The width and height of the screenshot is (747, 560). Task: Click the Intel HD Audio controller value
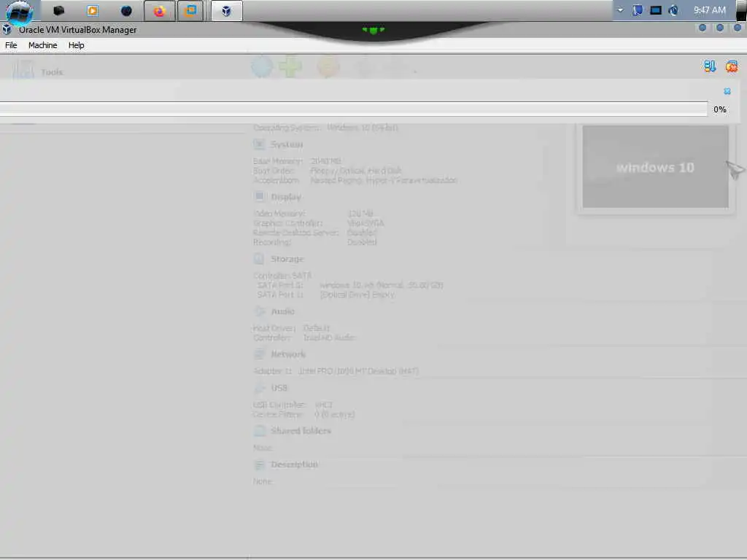pyautogui.click(x=329, y=338)
